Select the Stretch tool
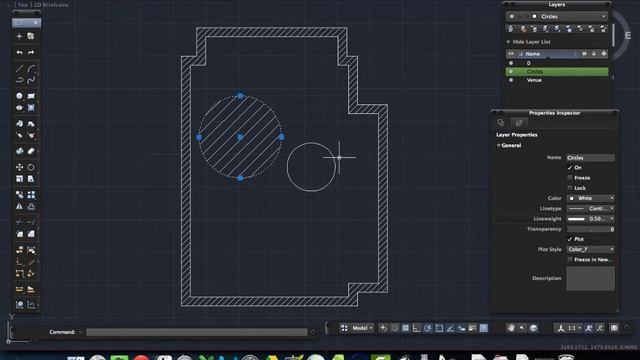This screenshot has width=640, height=360. coord(31,179)
